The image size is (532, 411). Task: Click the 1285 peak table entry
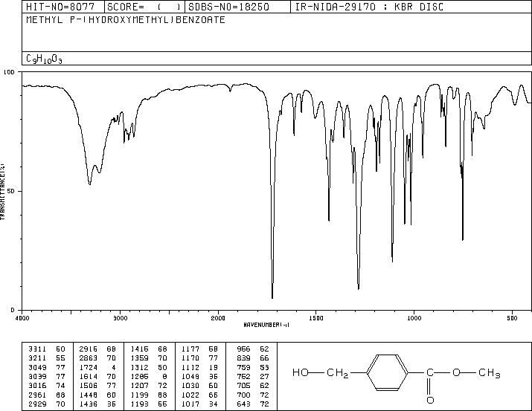(x=139, y=376)
